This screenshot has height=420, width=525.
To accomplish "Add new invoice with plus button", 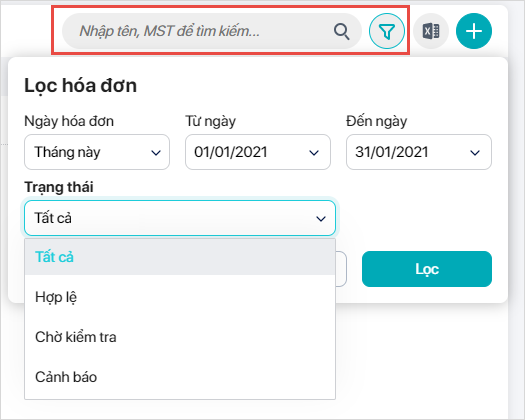I will (x=474, y=31).
